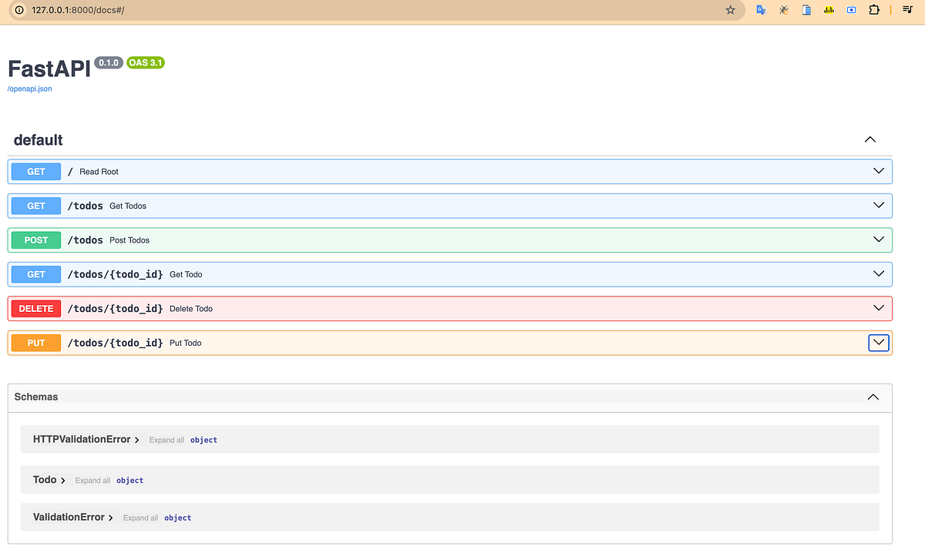Expand the HTTPValidationError schema
Image resolution: width=925 pixels, height=560 pixels.
pyautogui.click(x=137, y=439)
